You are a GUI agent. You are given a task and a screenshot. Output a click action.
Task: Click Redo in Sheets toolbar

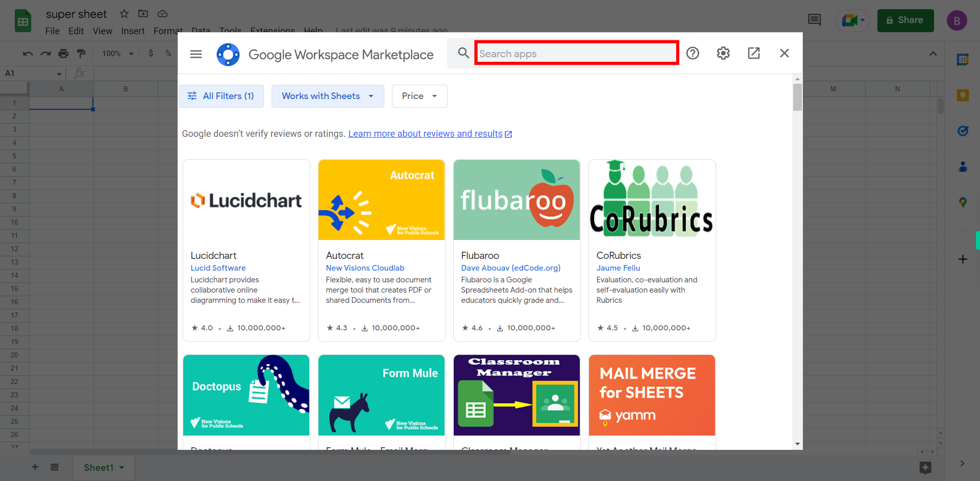click(45, 53)
